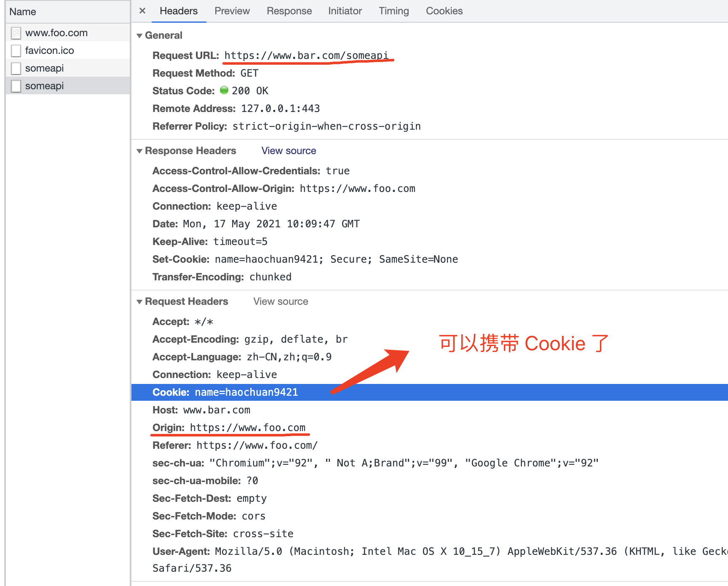Switch to the Timing tab
728x586 pixels.
pyautogui.click(x=393, y=11)
